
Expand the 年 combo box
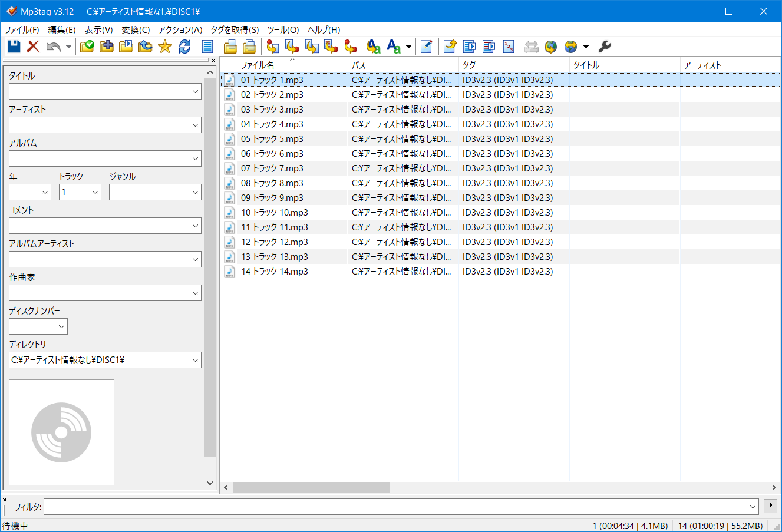pyautogui.click(x=45, y=192)
